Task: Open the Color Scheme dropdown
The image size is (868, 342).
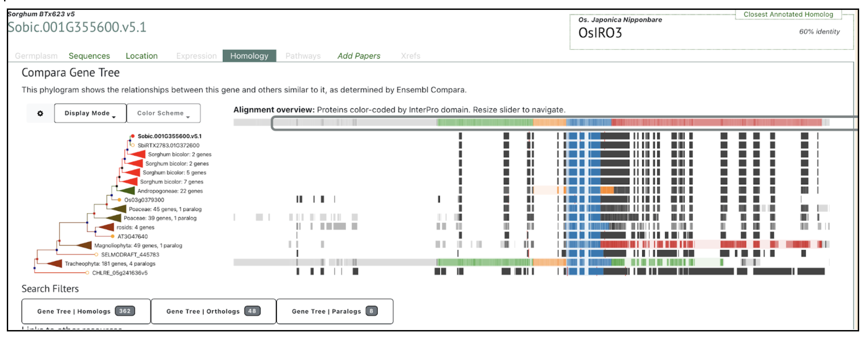Action: tap(163, 113)
